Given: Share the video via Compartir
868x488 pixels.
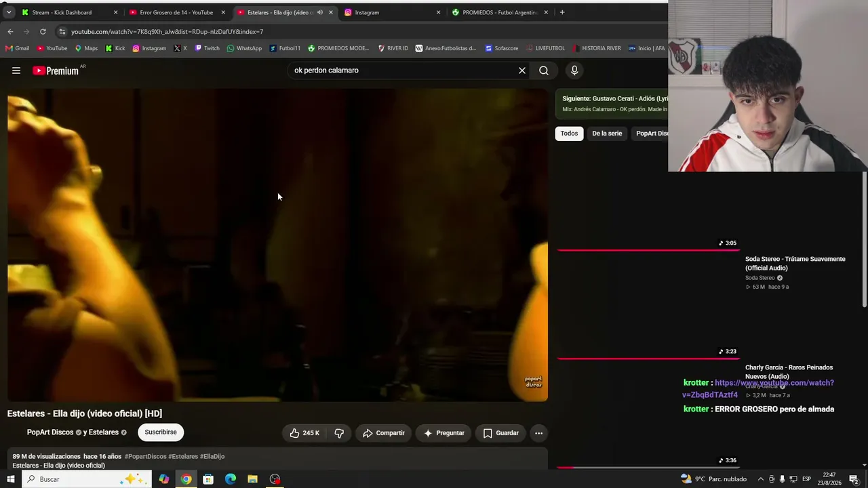Looking at the screenshot, I should pyautogui.click(x=383, y=433).
